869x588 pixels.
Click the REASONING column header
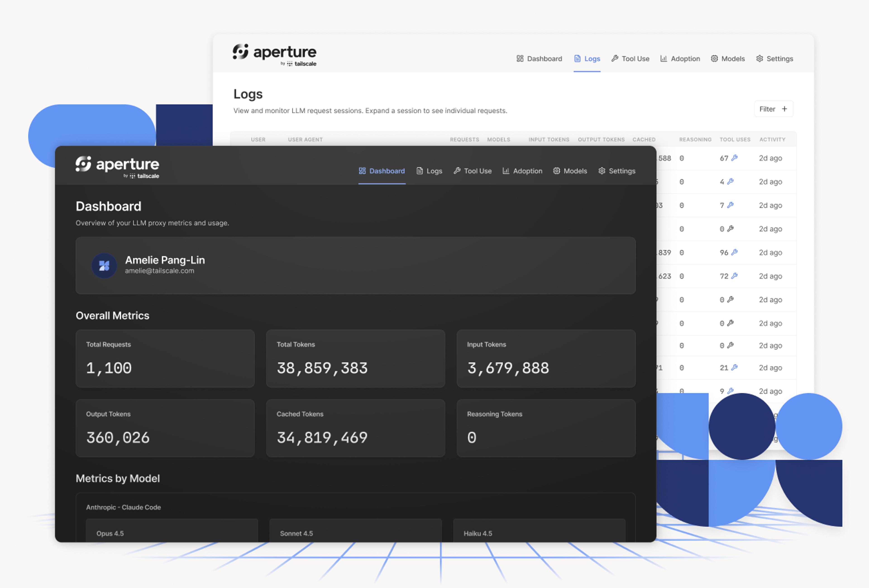pos(695,139)
